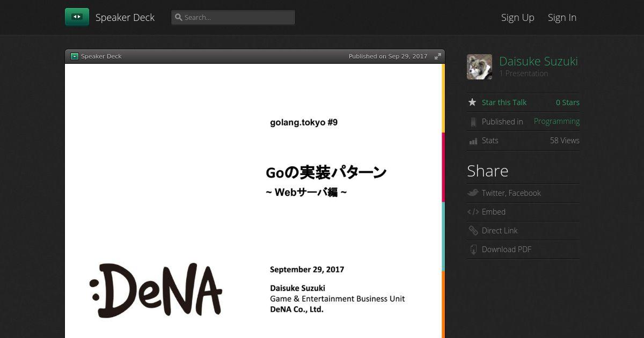This screenshot has height=338, width=644.
Task: Click the Published in label
Action: pyautogui.click(x=502, y=122)
